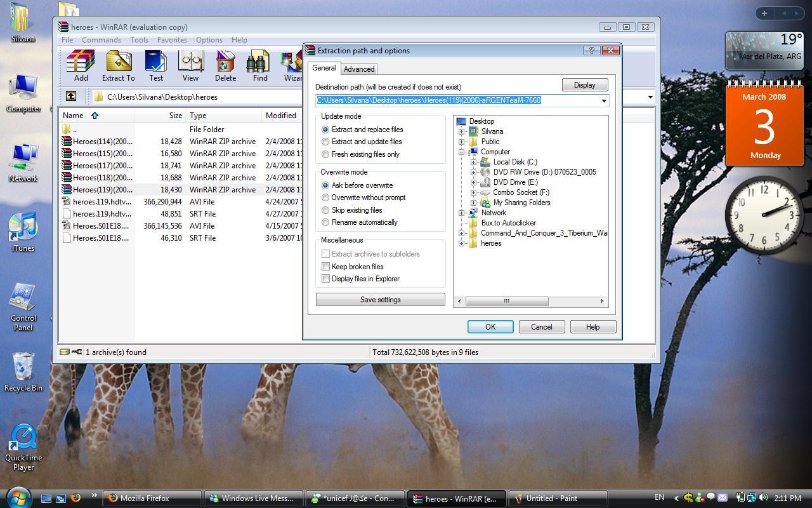Open the Commands menu
The image size is (812, 508).
[x=101, y=40]
